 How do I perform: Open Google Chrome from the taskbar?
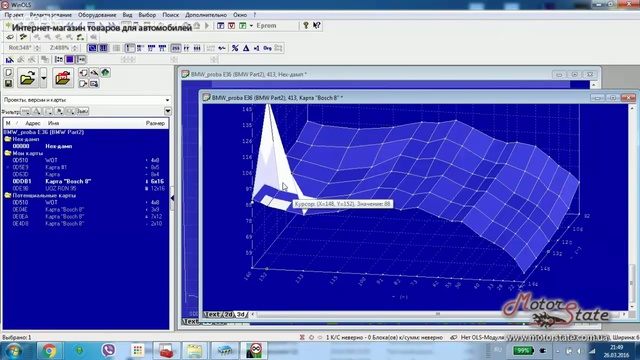(49, 351)
